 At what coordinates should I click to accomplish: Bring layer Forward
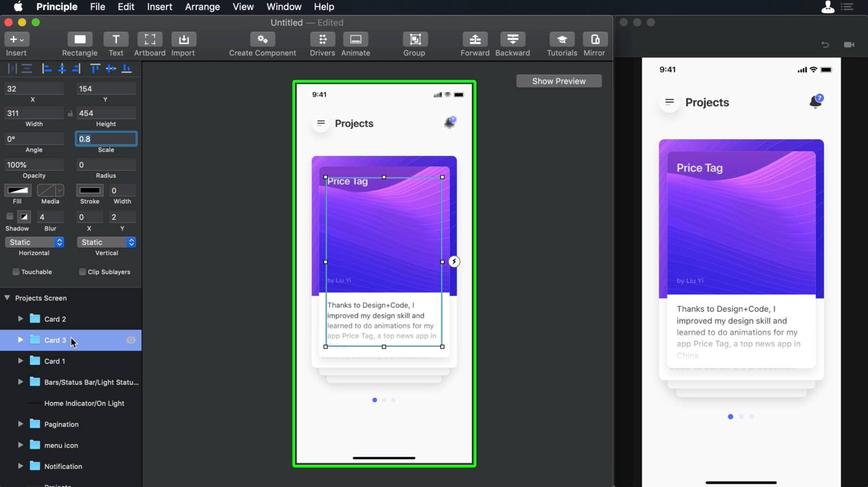coord(475,40)
